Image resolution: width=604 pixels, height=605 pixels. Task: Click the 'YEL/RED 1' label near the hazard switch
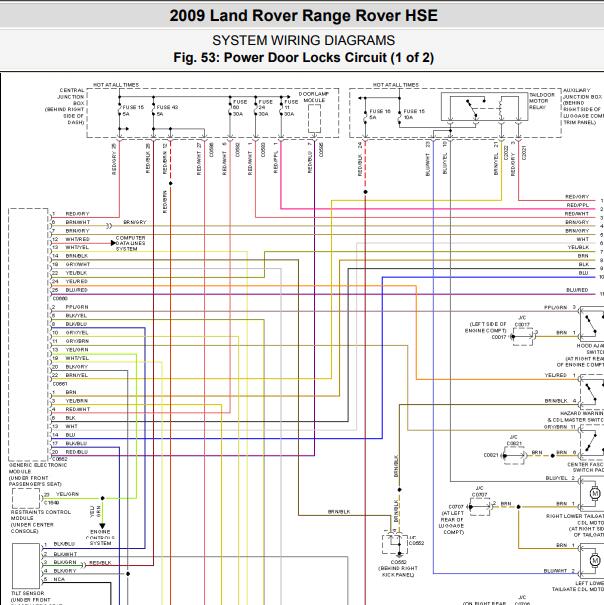point(560,375)
